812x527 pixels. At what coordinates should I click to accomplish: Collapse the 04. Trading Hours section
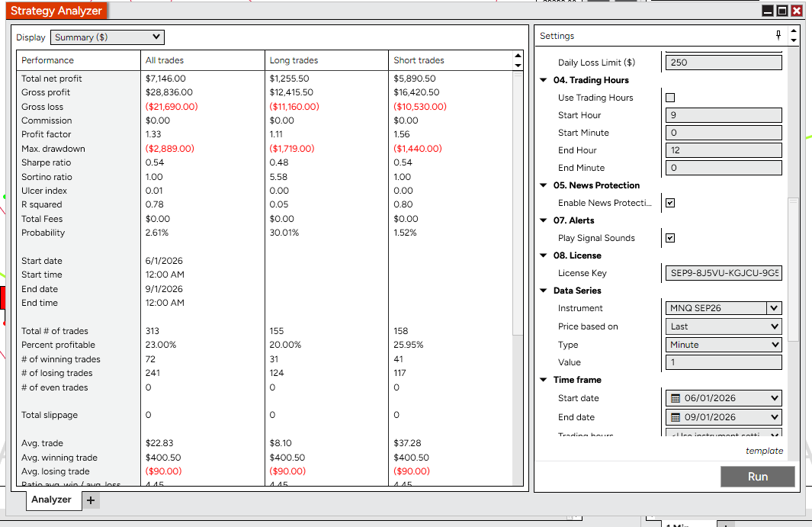pos(543,80)
